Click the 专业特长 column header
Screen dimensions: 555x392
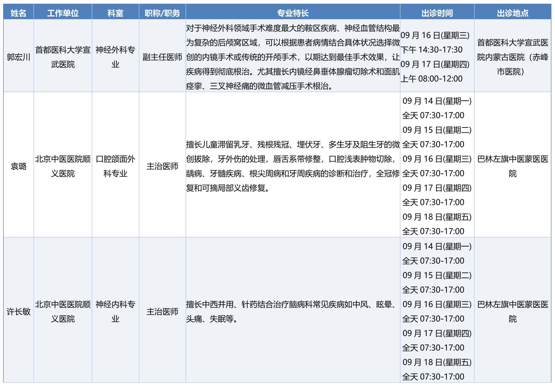(x=293, y=13)
